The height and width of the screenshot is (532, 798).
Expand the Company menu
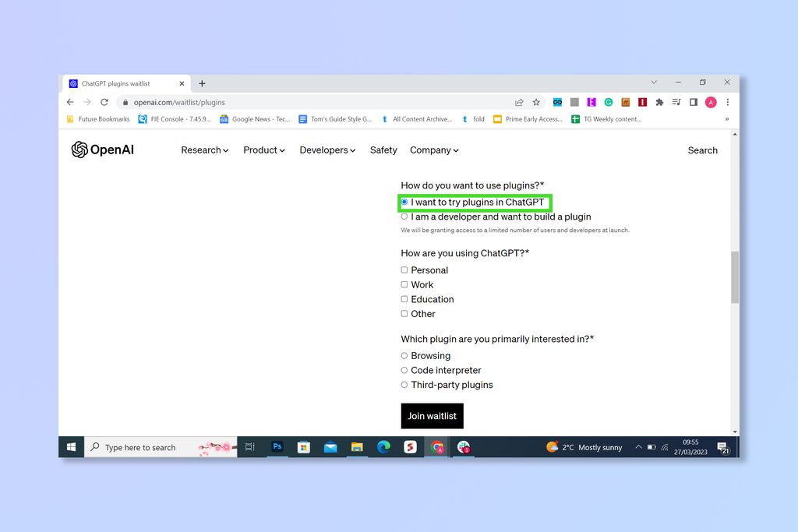click(434, 150)
